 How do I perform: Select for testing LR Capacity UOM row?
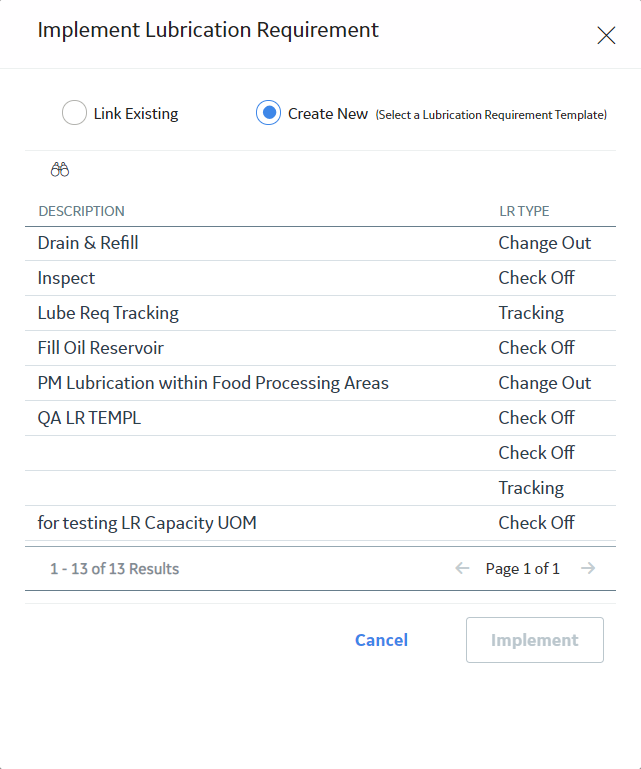tap(320, 523)
